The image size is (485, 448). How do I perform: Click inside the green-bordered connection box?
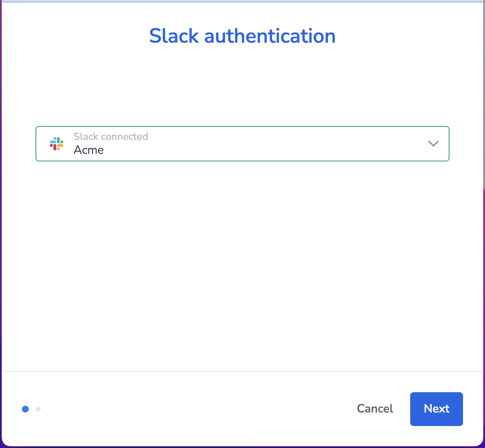(242, 144)
